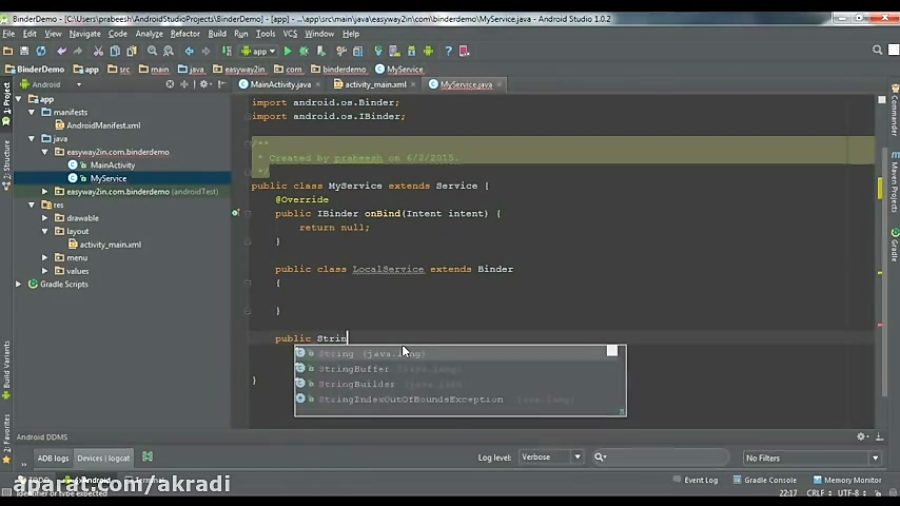
Task: Click the Replace toolbar icon
Action: [x=168, y=51]
